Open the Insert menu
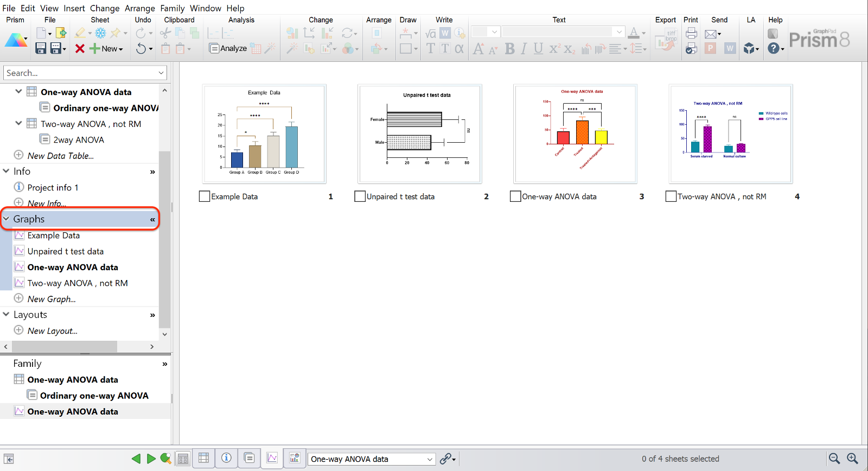The width and height of the screenshot is (868, 471). pyautogui.click(x=74, y=8)
